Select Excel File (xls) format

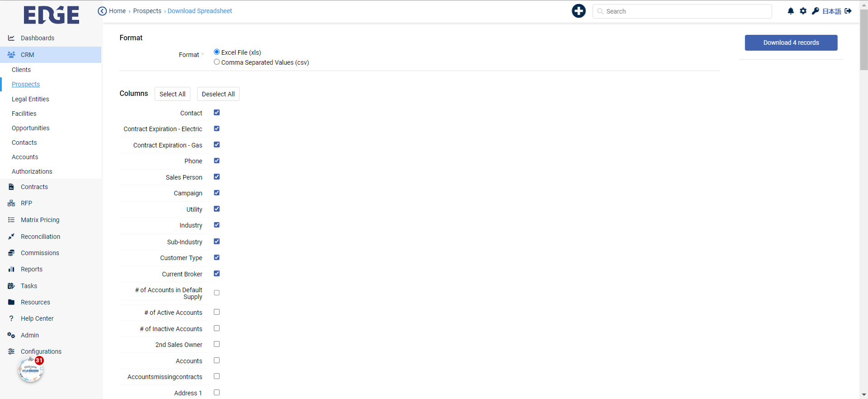pyautogui.click(x=217, y=52)
